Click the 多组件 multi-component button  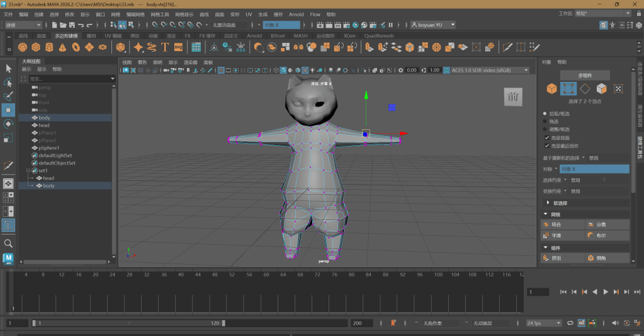[x=585, y=75]
